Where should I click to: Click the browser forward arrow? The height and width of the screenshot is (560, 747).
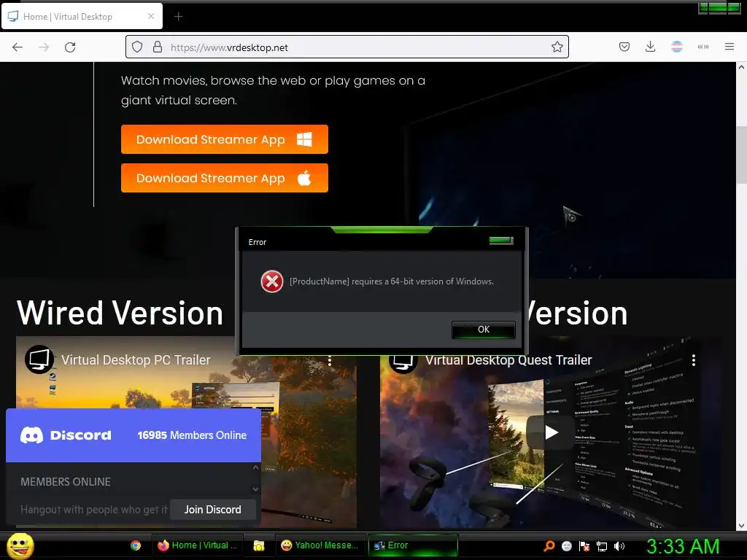point(44,47)
